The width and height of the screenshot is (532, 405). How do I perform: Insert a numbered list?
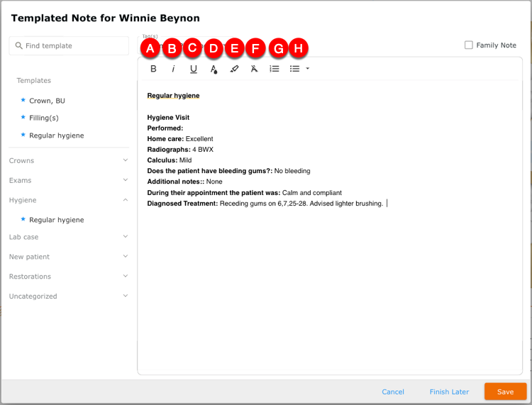pyautogui.click(x=274, y=69)
